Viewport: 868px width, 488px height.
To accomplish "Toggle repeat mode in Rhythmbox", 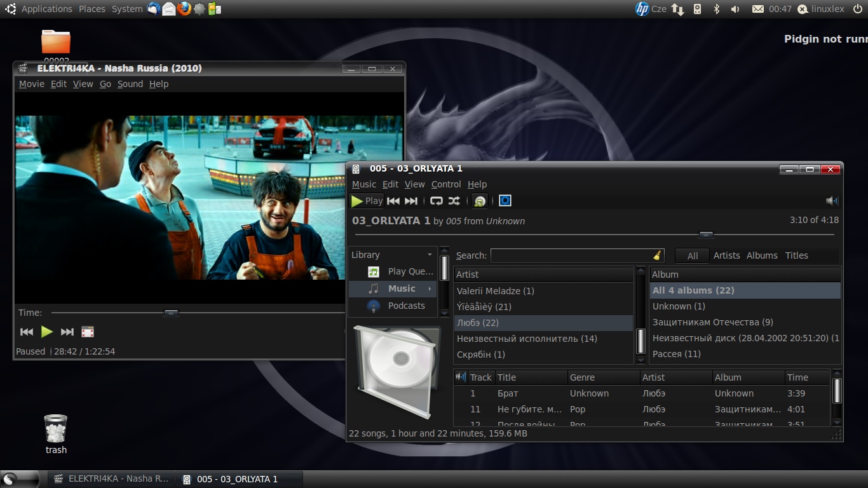I will tap(437, 201).
